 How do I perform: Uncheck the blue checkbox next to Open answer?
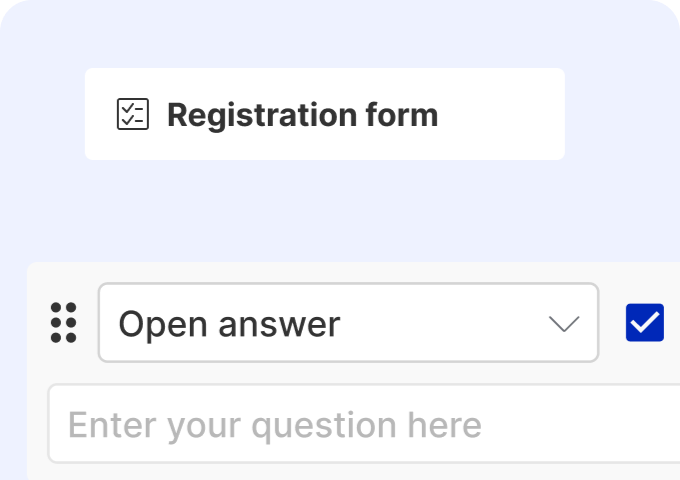point(644,323)
